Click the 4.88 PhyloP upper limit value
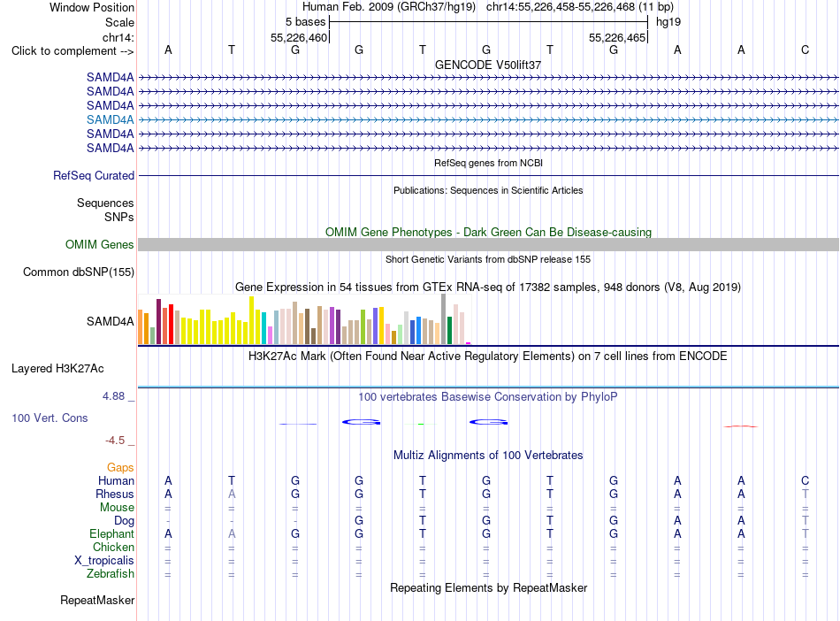Screen dimensions: 840x621 tap(113, 396)
